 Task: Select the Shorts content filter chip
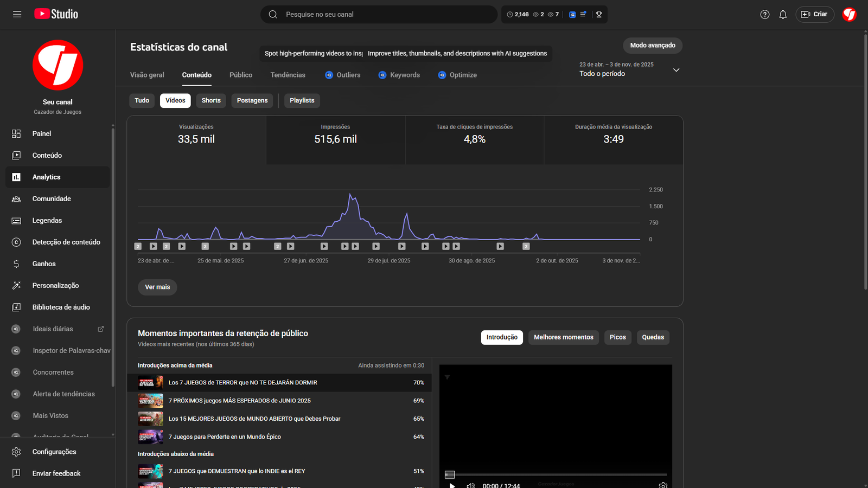point(211,101)
